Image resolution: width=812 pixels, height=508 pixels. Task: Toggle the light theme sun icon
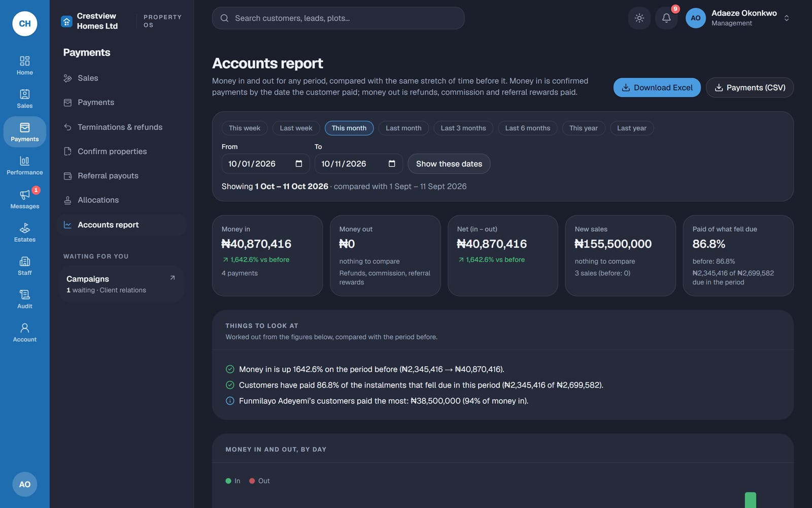click(x=639, y=18)
